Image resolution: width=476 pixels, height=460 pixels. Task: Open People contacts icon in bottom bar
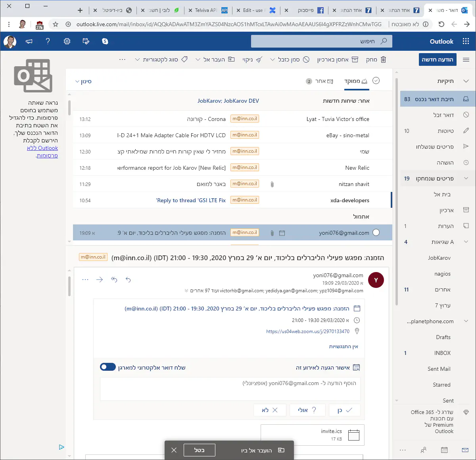tap(424, 450)
